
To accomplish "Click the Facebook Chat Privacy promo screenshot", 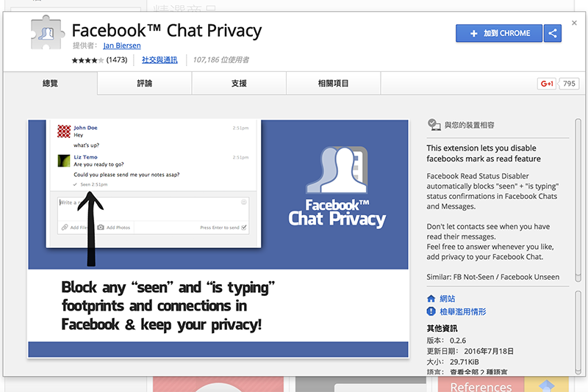I will (x=218, y=239).
